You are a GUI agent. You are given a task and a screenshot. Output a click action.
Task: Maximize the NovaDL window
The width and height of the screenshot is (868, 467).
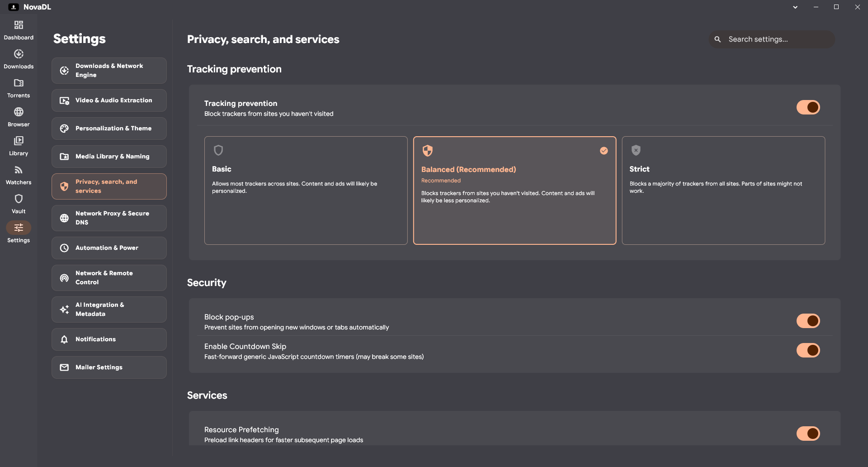pyautogui.click(x=836, y=7)
